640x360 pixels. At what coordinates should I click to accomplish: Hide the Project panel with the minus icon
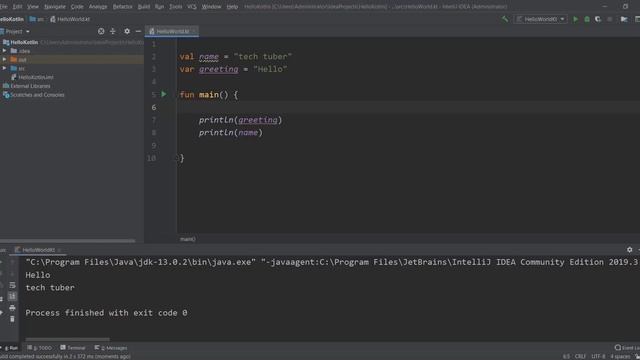138,31
